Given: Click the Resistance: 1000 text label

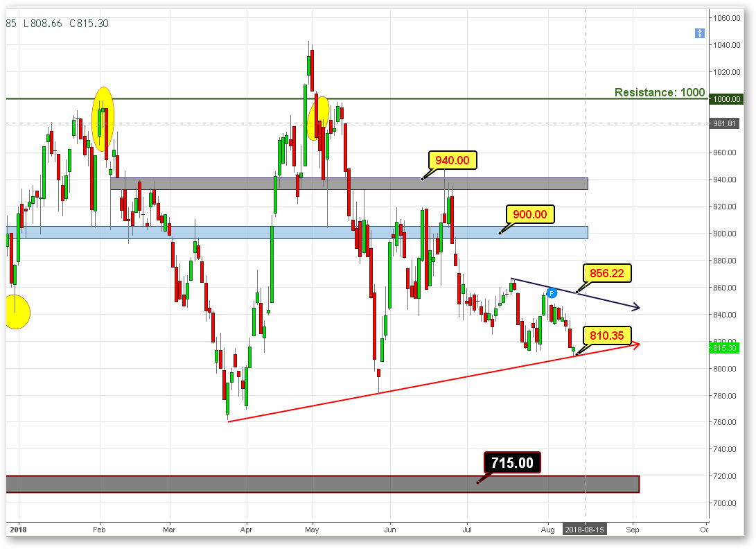Looking at the screenshot, I should point(660,92).
